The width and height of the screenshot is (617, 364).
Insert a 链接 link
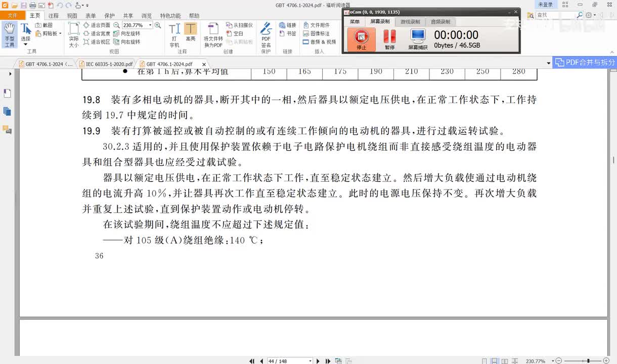287,25
